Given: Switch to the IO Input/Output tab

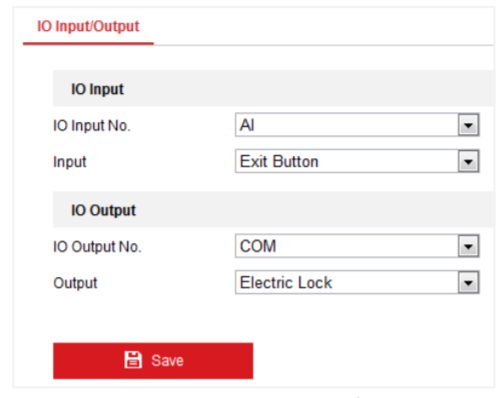Looking at the screenshot, I should pos(88,26).
